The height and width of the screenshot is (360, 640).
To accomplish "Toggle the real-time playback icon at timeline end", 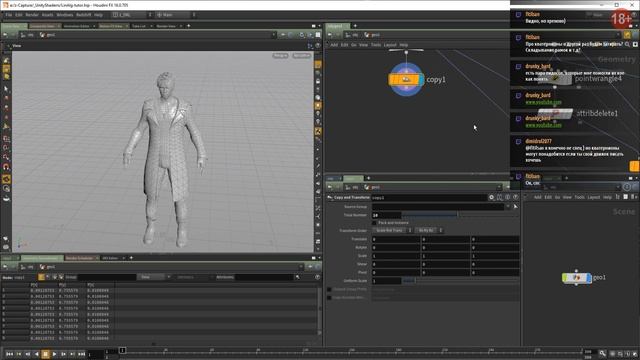I will click(612, 354).
